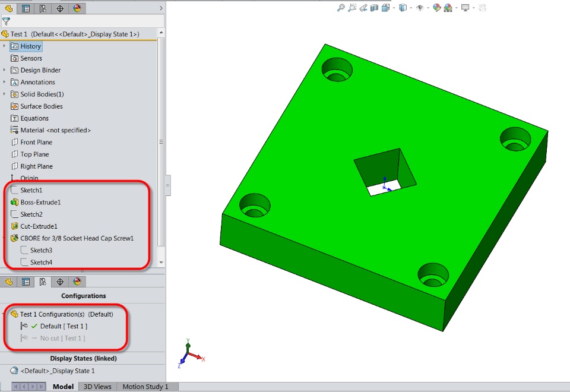This screenshot has width=570, height=392.
Task: Open Hide/Show Items dropdown arrow
Action: 428,8
